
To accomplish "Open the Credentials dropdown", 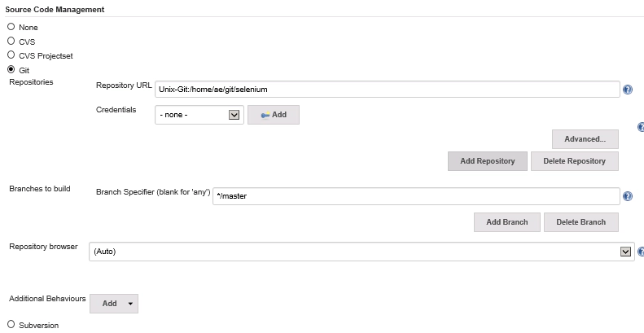I will click(199, 115).
